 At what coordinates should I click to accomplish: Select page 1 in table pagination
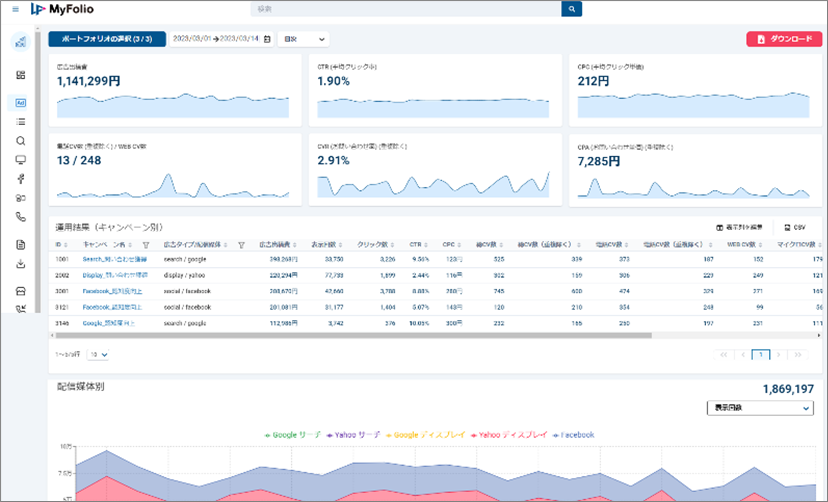coord(761,355)
